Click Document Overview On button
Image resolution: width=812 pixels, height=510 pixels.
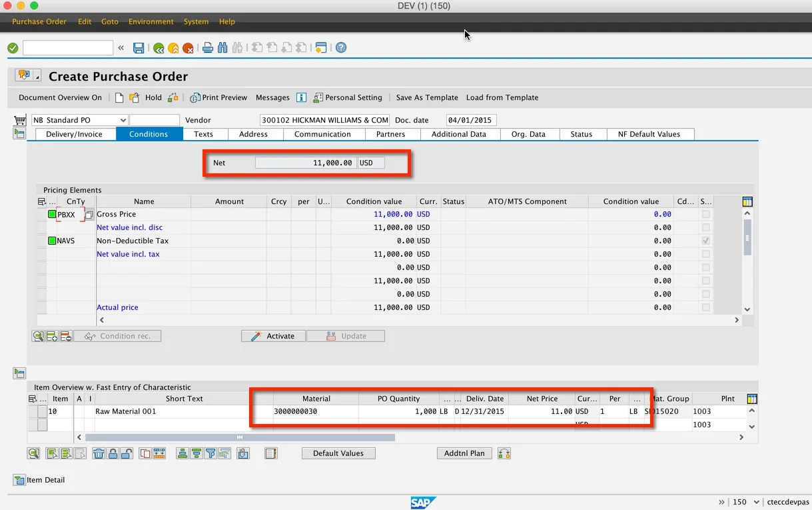point(61,97)
